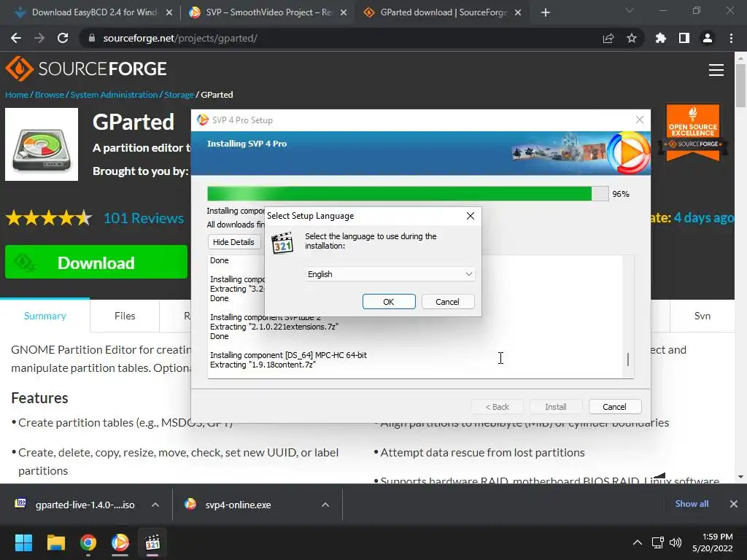The width and height of the screenshot is (747, 560).
Task: Cancel the SVP 4 Pro installation
Action: point(614,407)
